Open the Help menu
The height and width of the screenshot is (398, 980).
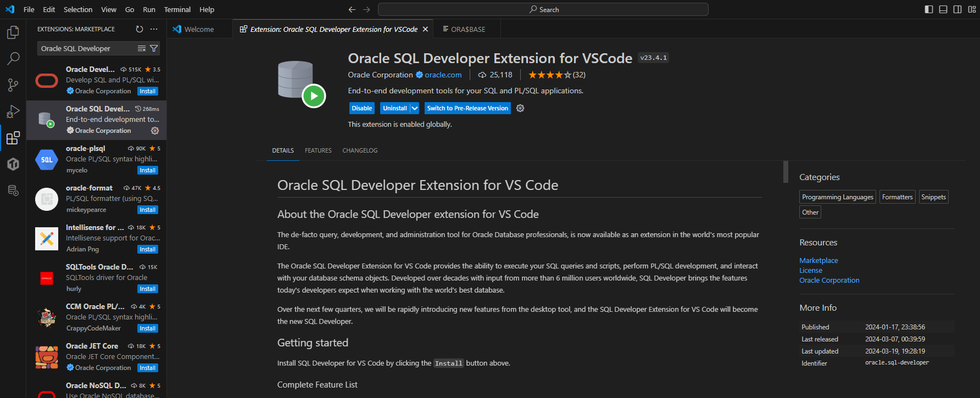click(x=207, y=9)
